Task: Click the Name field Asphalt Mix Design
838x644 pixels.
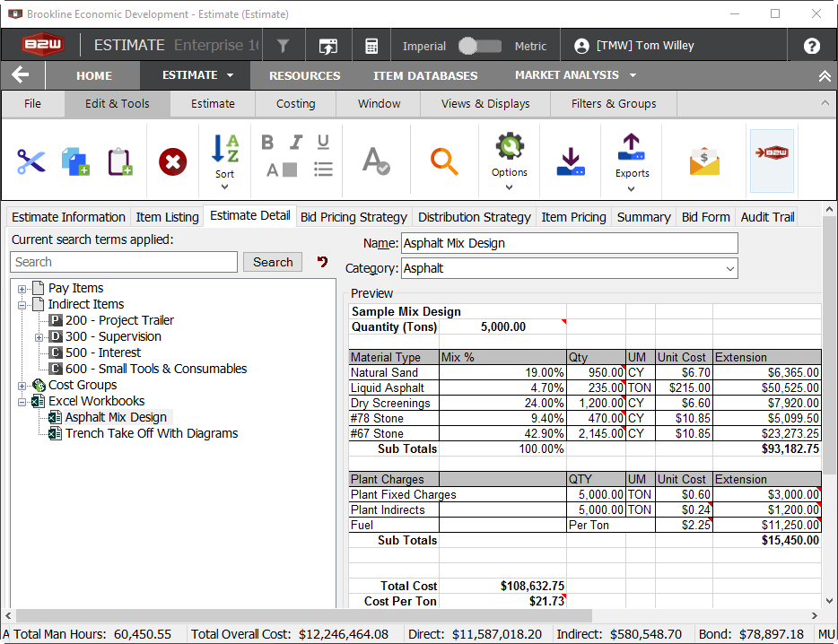Action: [x=569, y=243]
